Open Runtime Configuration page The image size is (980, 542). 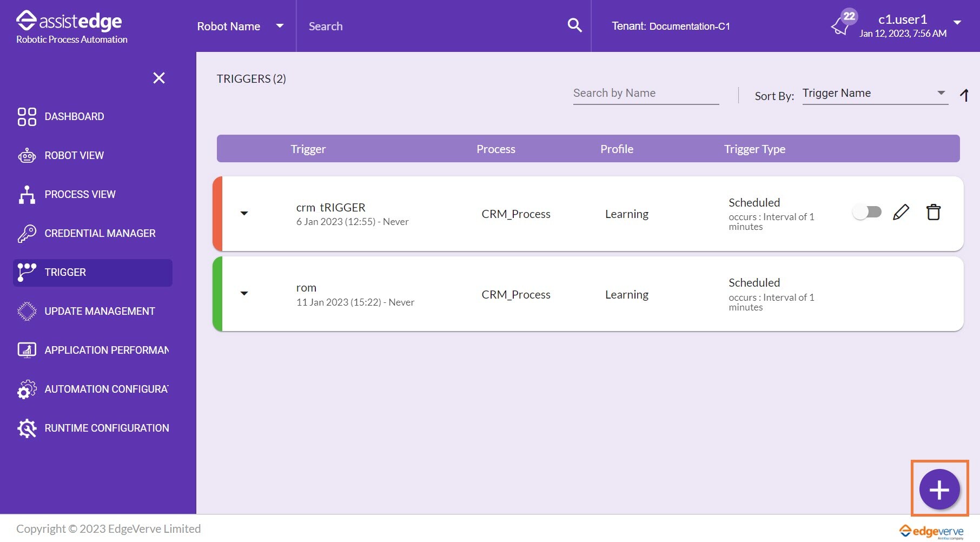[107, 428]
